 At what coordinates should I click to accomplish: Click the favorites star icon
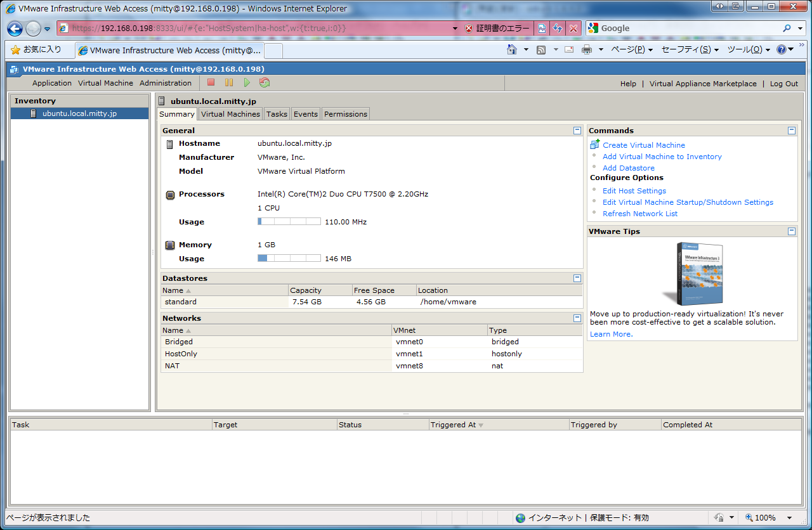click(x=15, y=49)
